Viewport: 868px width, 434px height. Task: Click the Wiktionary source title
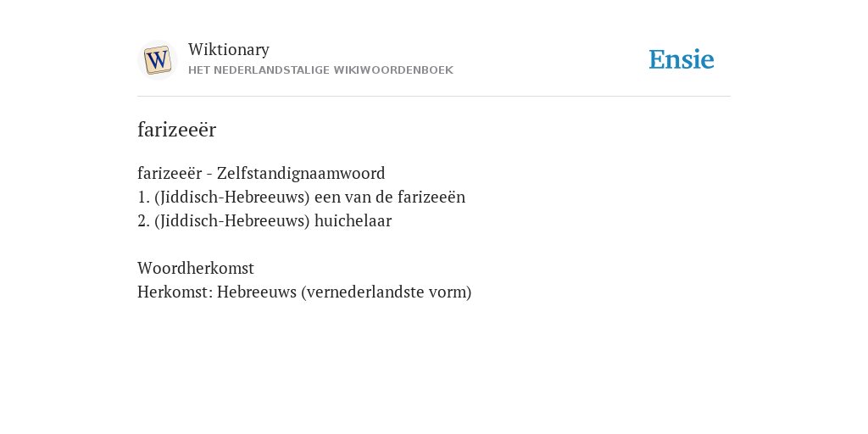(229, 50)
